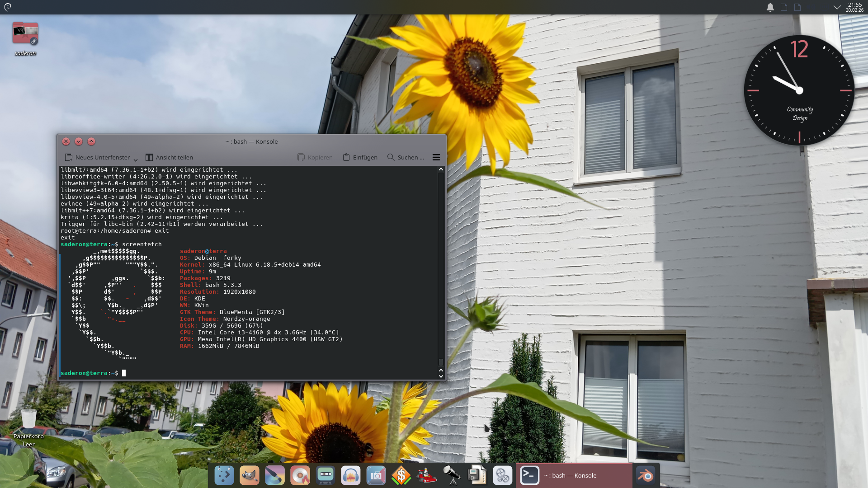868x488 pixels.
Task: Open the Konsole hamburger menu
Action: (436, 157)
